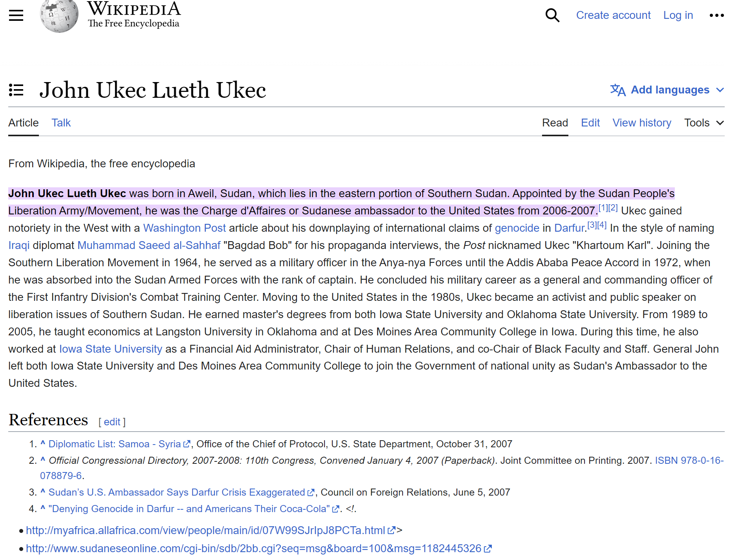This screenshot has width=731, height=560.
Task: Expand the Add languages dropdown
Action: pos(667,90)
